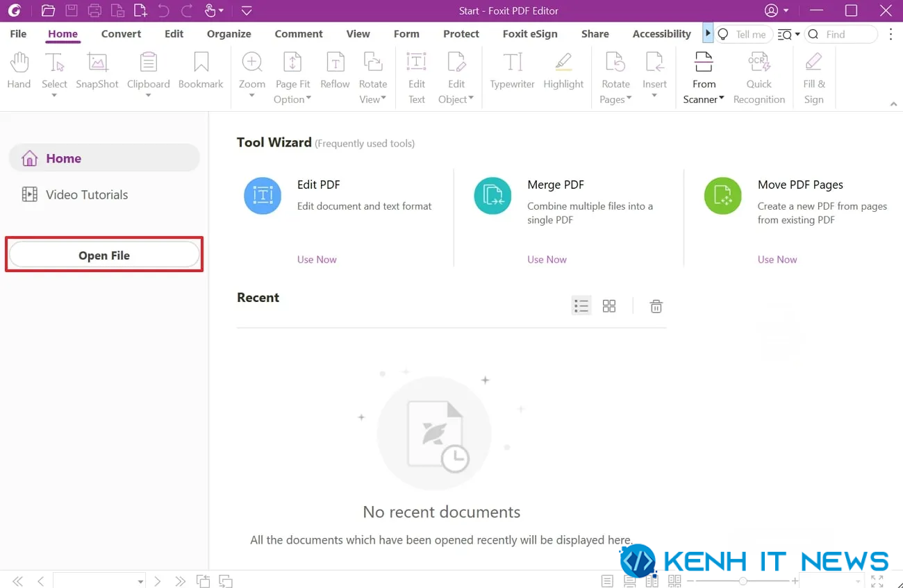
Task: Open the Clipboard dropdown
Action: 148,96
